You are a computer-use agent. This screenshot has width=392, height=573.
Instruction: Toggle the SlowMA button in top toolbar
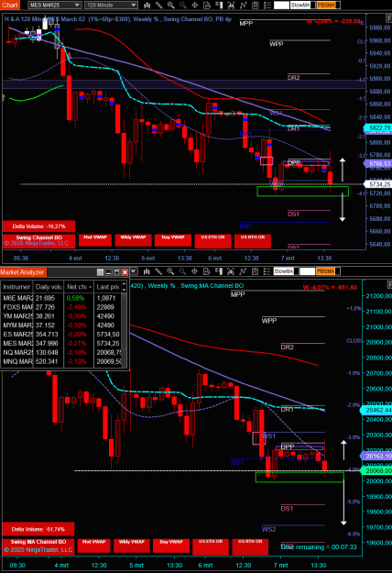tap(300, 6)
